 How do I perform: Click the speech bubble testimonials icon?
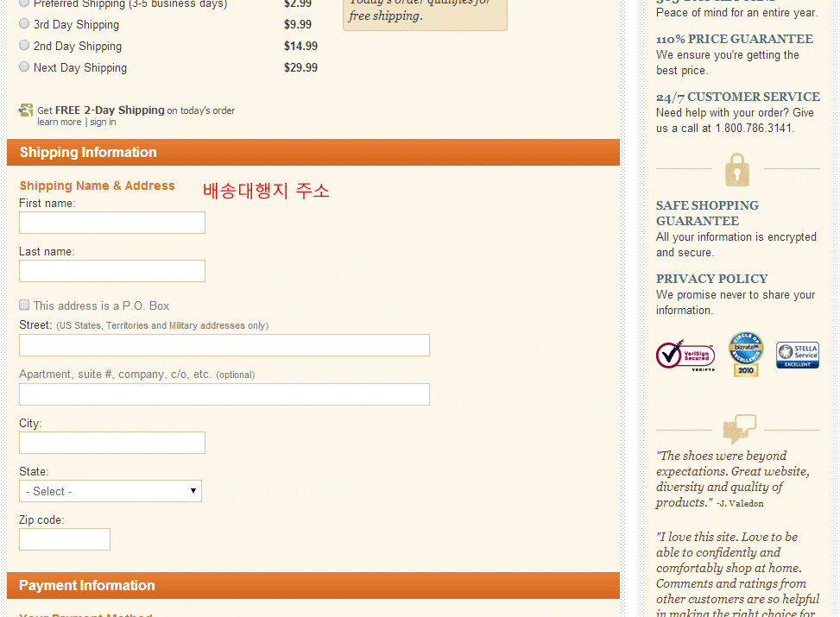pyautogui.click(x=739, y=428)
